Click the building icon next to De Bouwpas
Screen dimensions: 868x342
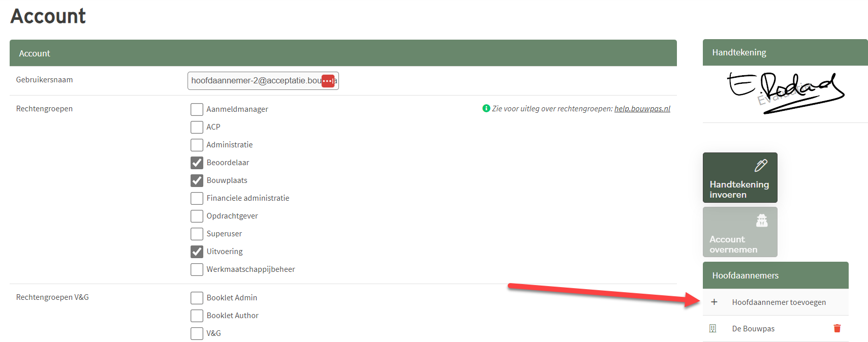coord(712,329)
